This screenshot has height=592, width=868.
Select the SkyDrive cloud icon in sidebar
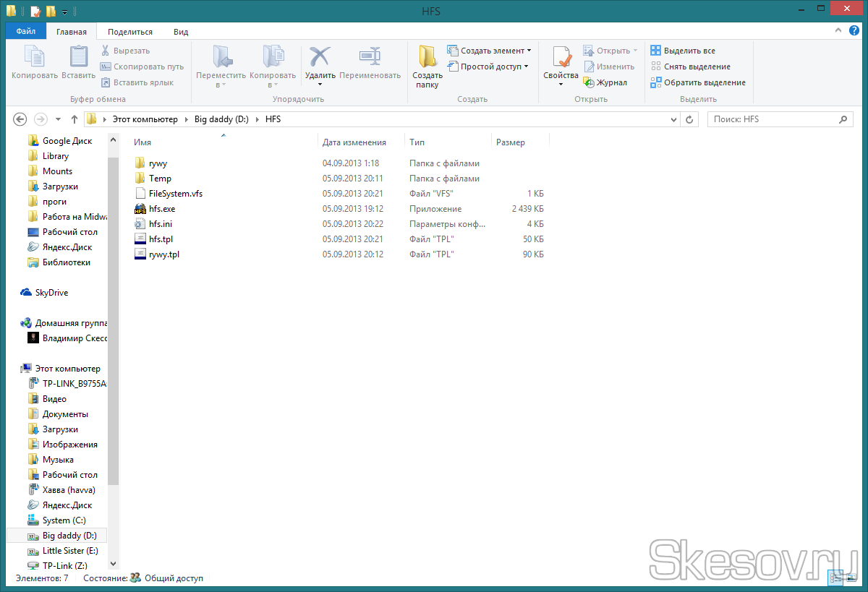(27, 293)
